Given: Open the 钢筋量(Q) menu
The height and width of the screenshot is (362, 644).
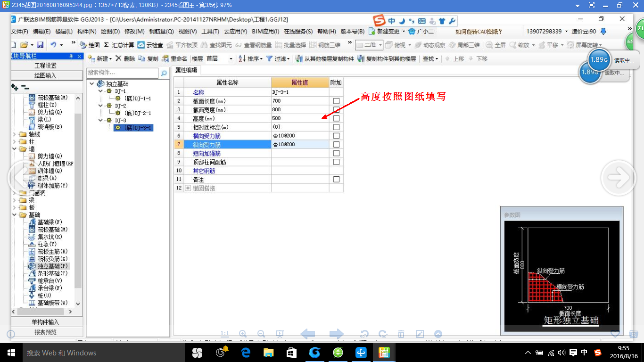Looking at the screenshot, I should (x=162, y=32).
